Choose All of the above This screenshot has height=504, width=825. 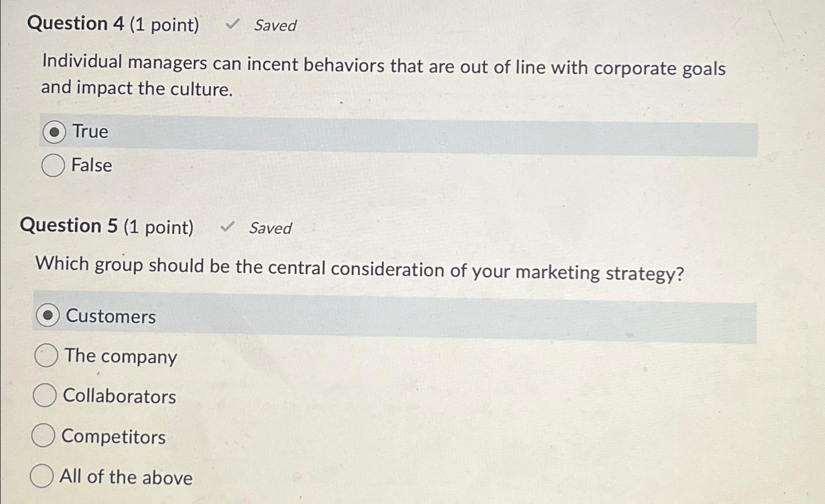pos(42,476)
